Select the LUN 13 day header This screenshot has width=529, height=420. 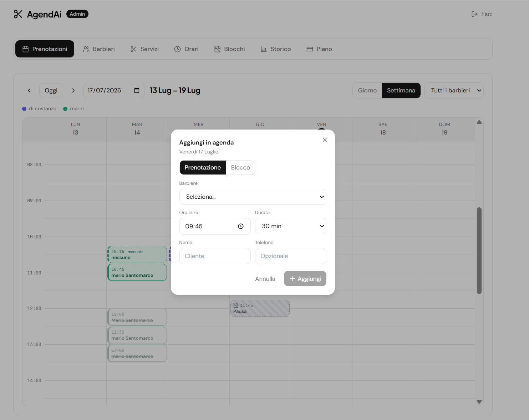pos(75,129)
